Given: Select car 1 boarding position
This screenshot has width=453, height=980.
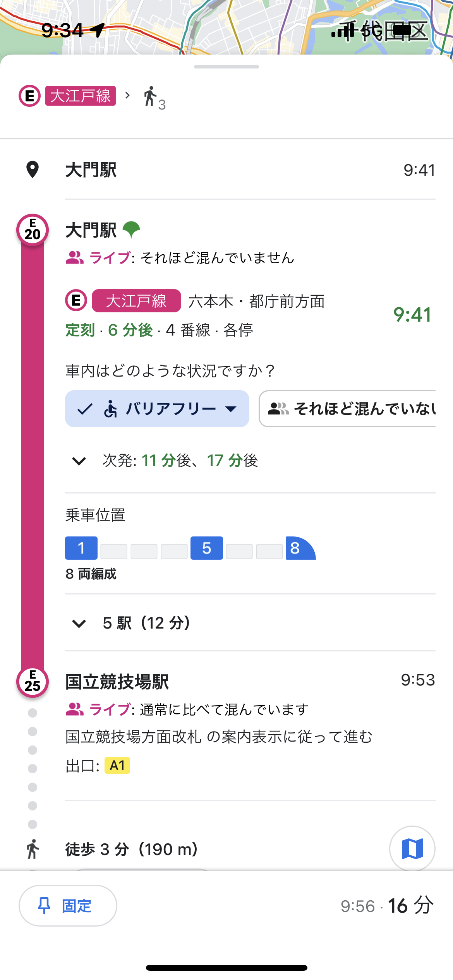Looking at the screenshot, I should click(x=81, y=548).
